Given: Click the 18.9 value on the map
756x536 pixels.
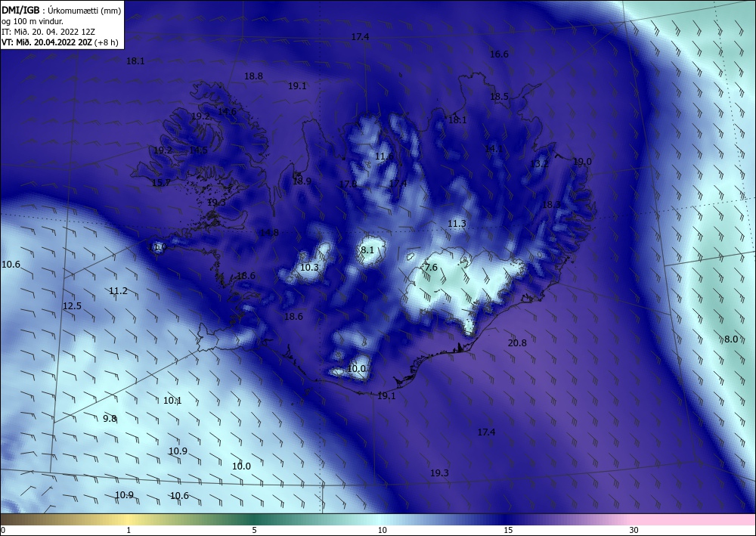Looking at the screenshot, I should [302, 181].
